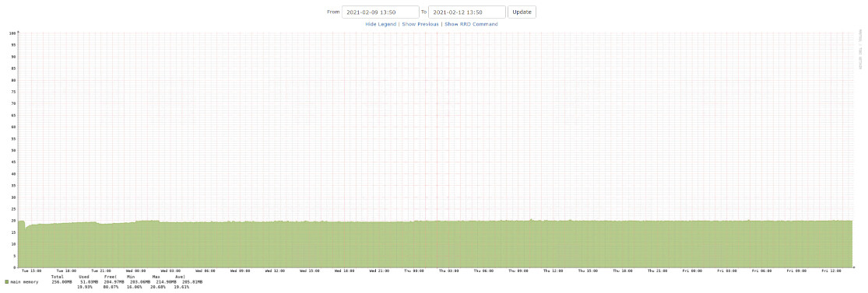
Task: Click the Min 203.06MB value
Action: (x=140, y=282)
